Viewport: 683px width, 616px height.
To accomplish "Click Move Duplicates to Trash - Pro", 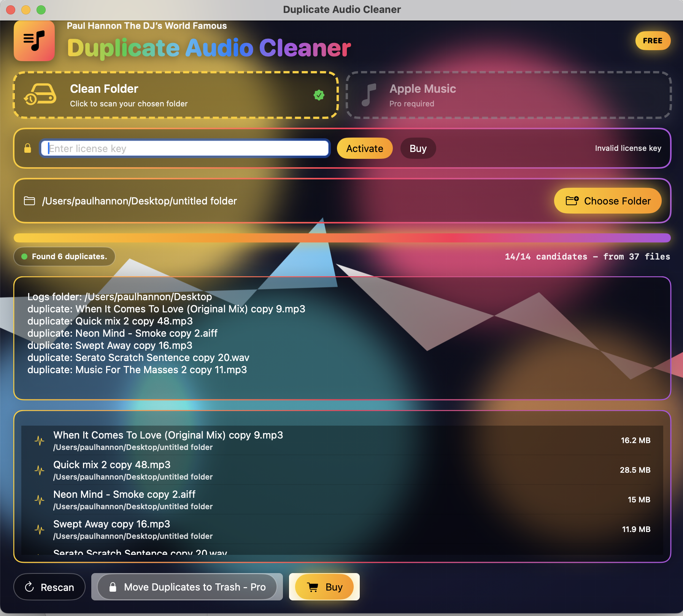I will pyautogui.click(x=187, y=587).
